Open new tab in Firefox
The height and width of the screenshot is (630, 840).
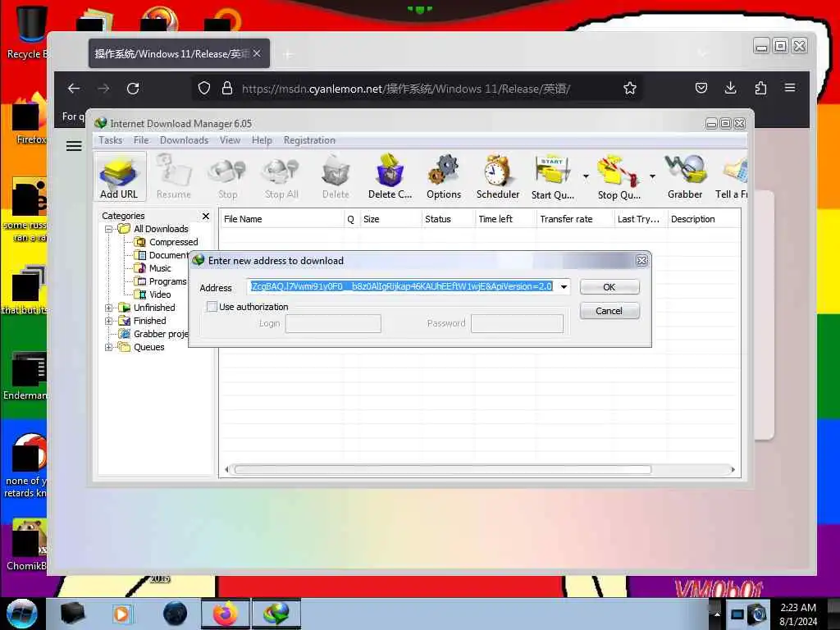coord(288,54)
